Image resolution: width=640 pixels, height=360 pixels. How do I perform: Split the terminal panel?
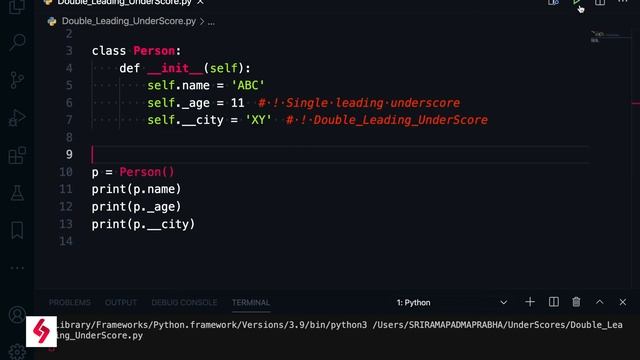(x=553, y=302)
